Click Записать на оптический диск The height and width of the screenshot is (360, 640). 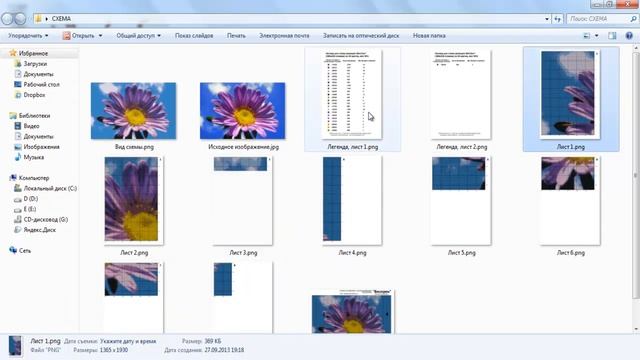tap(361, 36)
